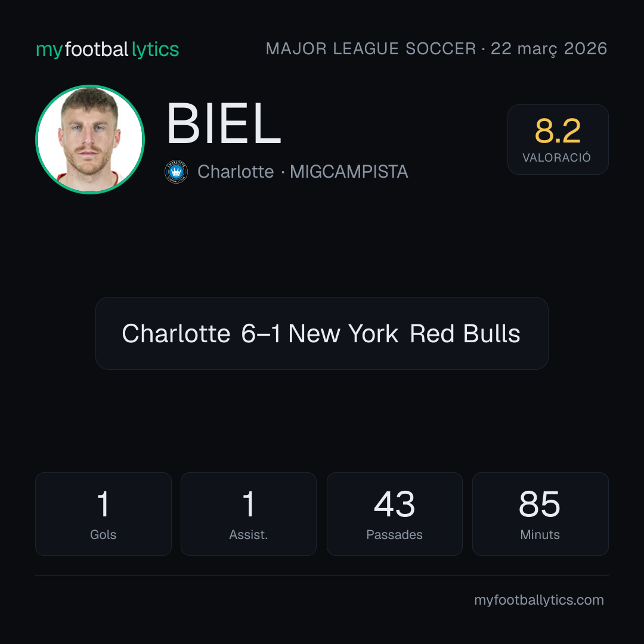Click the Charlotte team name under the player
Screen dimensions: 644x644
236,172
